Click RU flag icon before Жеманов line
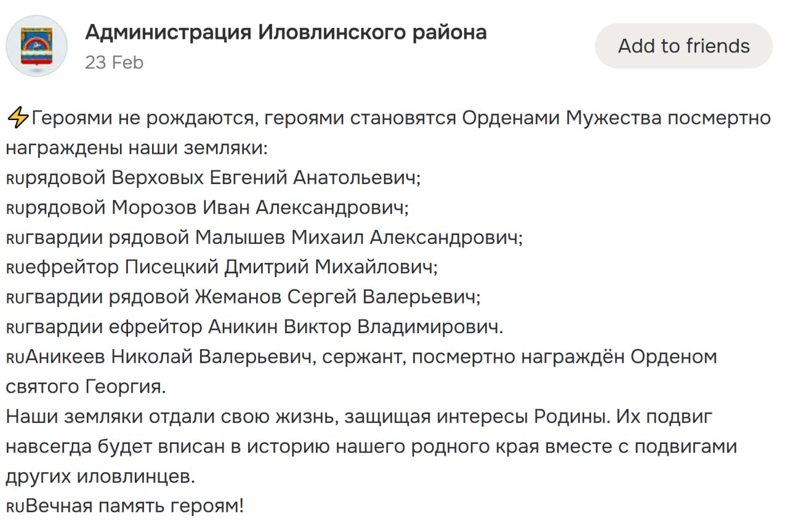Screen dimensions: 788x532 (16, 298)
